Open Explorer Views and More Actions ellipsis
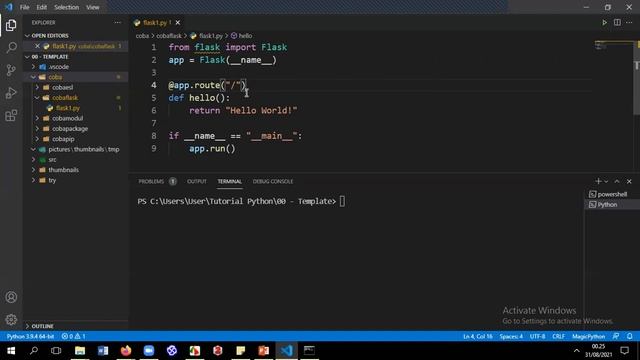 click(x=118, y=22)
